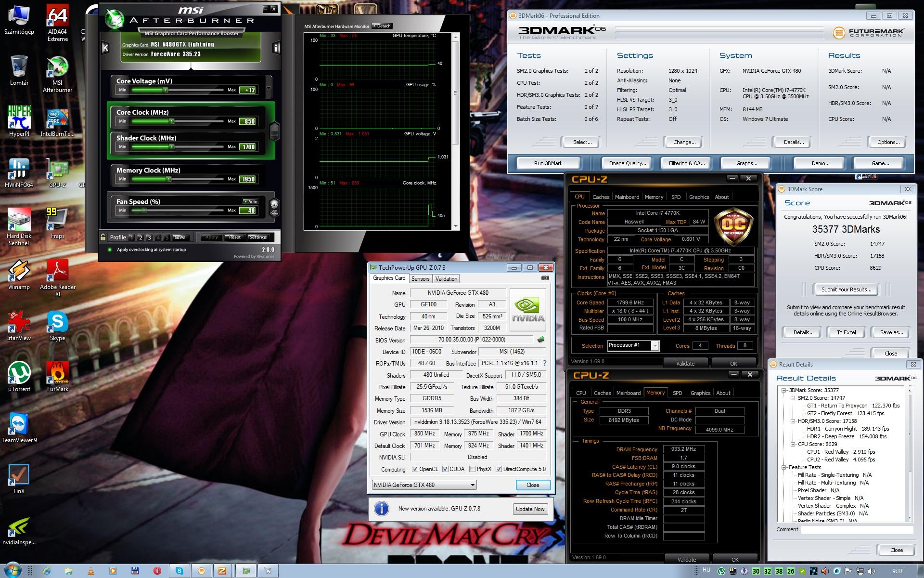Toggle Fan Speed Auto mode
The image size is (924, 578).
250,201
